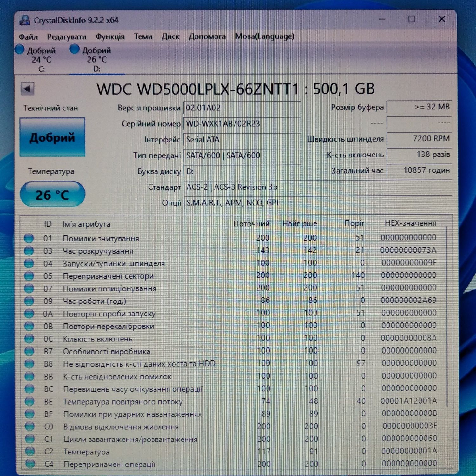Click status circle of attribute 0A row
This screenshot has height=476, width=476.
(x=29, y=314)
